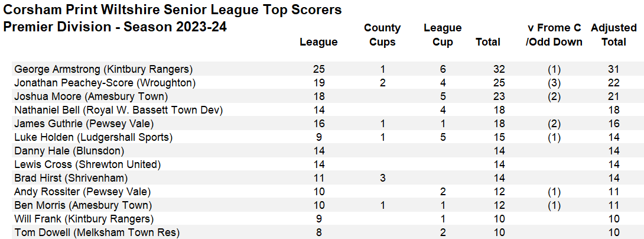
Task: Click the County Cups column header
Action: [x=382, y=35]
